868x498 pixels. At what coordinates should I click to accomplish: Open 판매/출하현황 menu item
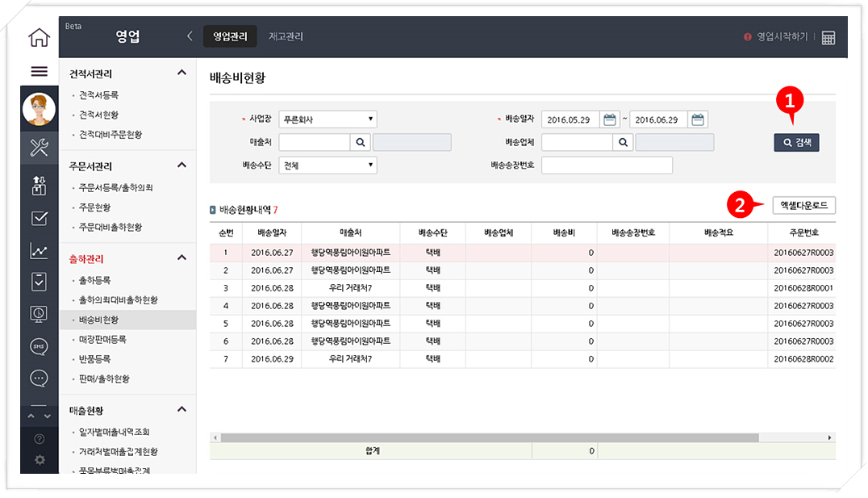104,379
